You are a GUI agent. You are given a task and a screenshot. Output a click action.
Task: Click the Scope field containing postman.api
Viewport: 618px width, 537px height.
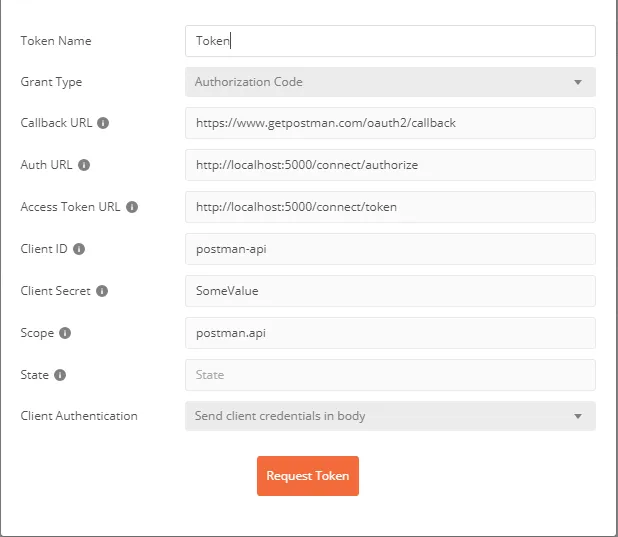[x=390, y=333]
